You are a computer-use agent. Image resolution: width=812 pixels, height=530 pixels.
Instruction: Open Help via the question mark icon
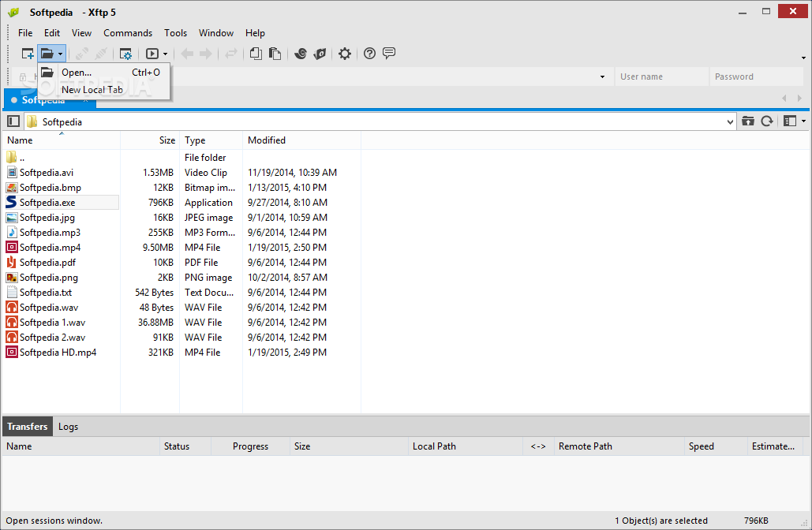(x=369, y=54)
